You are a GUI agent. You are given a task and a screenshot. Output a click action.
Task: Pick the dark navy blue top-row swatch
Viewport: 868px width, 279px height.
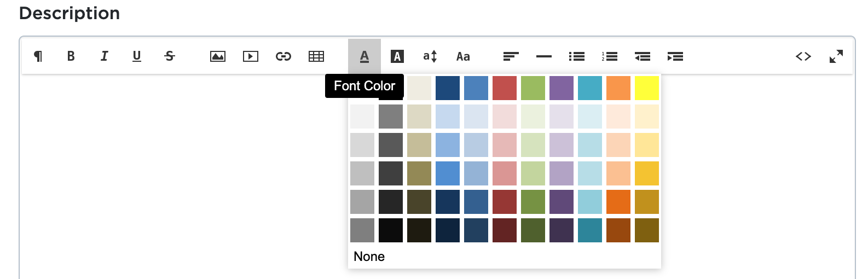(448, 88)
